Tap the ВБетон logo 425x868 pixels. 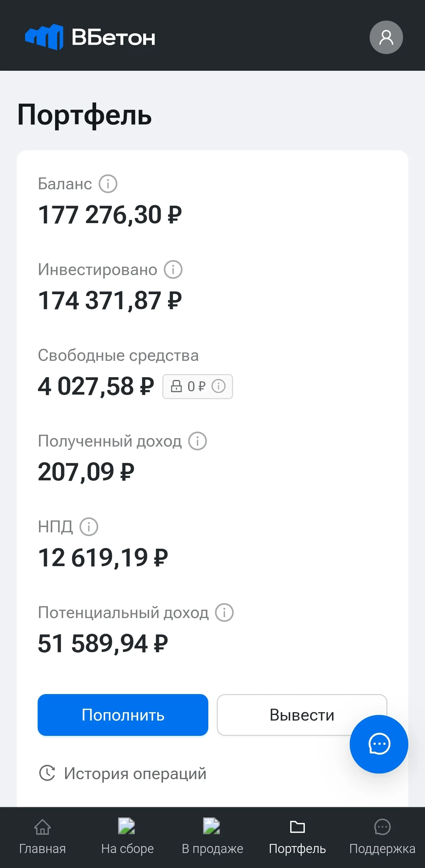tap(90, 37)
